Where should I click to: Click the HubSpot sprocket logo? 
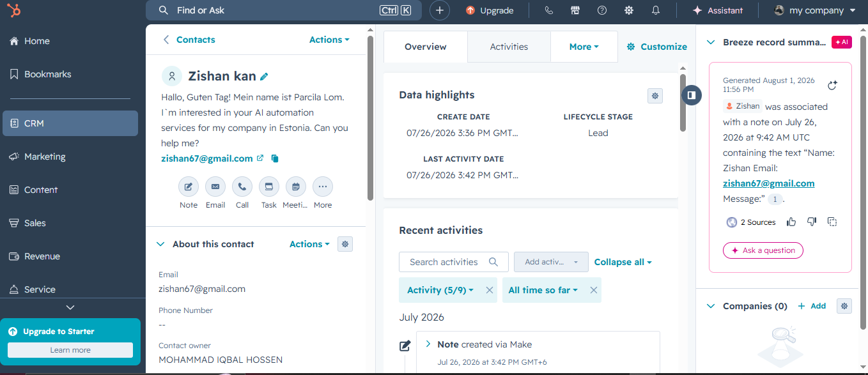point(14,10)
